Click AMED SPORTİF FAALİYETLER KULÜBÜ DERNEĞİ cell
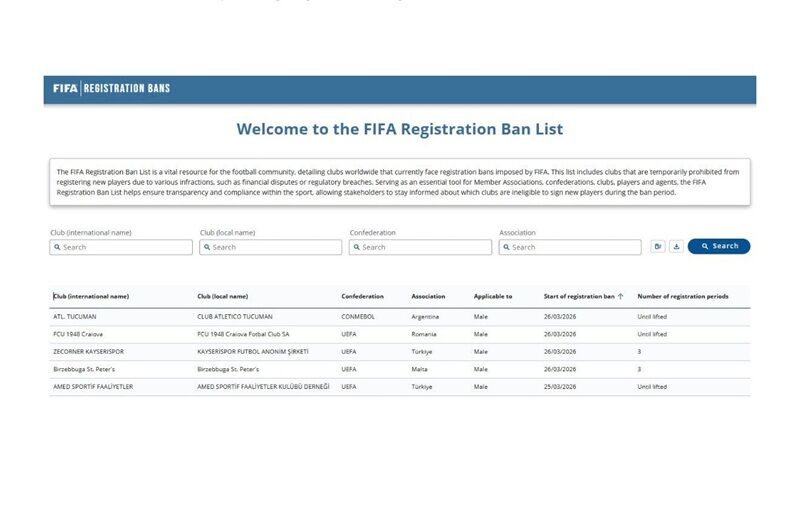The width and height of the screenshot is (800, 513). (263, 387)
